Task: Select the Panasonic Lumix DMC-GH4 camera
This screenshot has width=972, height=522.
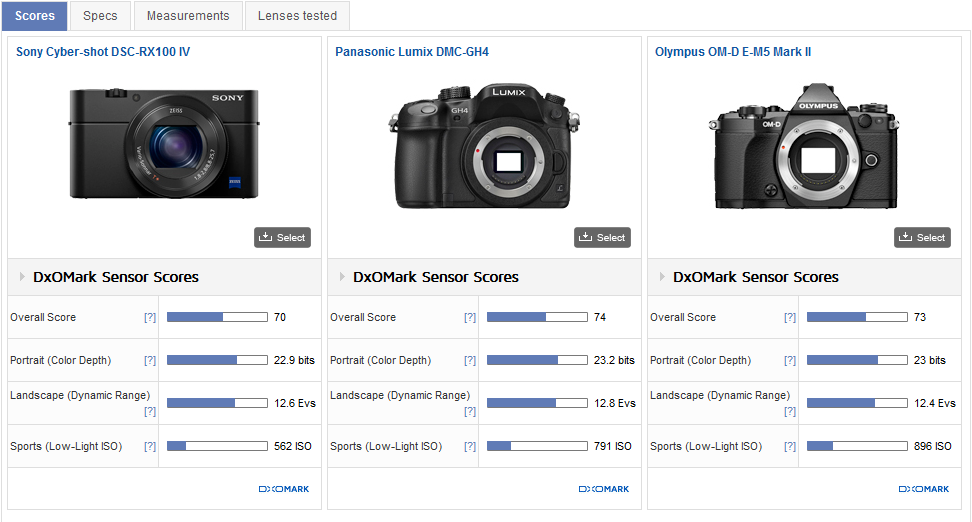Action: 603,237
